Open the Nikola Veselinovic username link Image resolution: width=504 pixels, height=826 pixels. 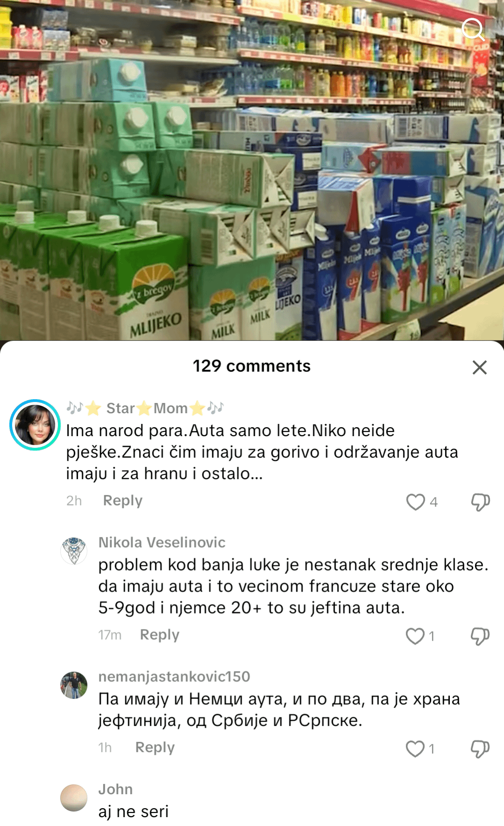point(162,543)
